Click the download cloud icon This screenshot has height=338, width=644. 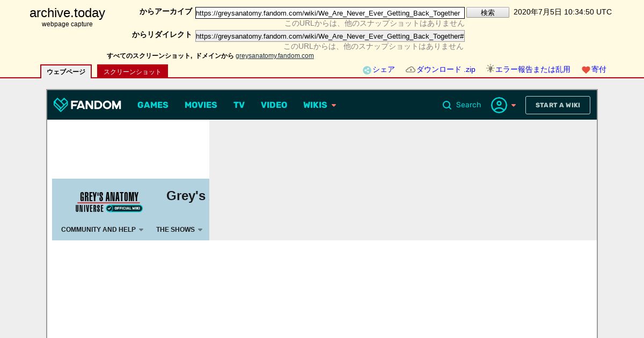pos(411,70)
